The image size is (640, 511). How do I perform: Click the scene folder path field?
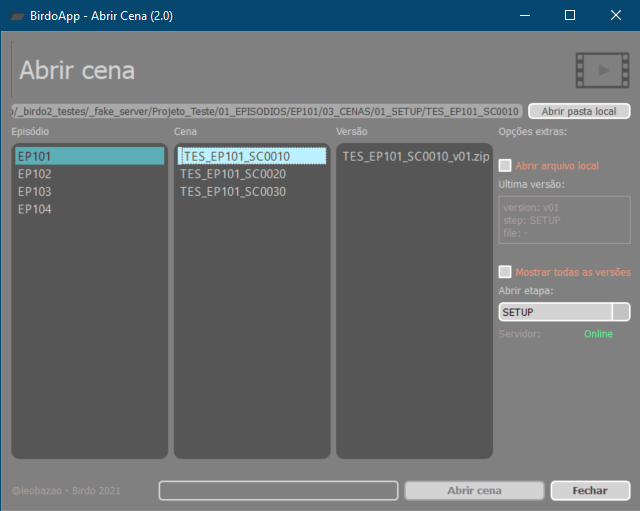(266, 111)
